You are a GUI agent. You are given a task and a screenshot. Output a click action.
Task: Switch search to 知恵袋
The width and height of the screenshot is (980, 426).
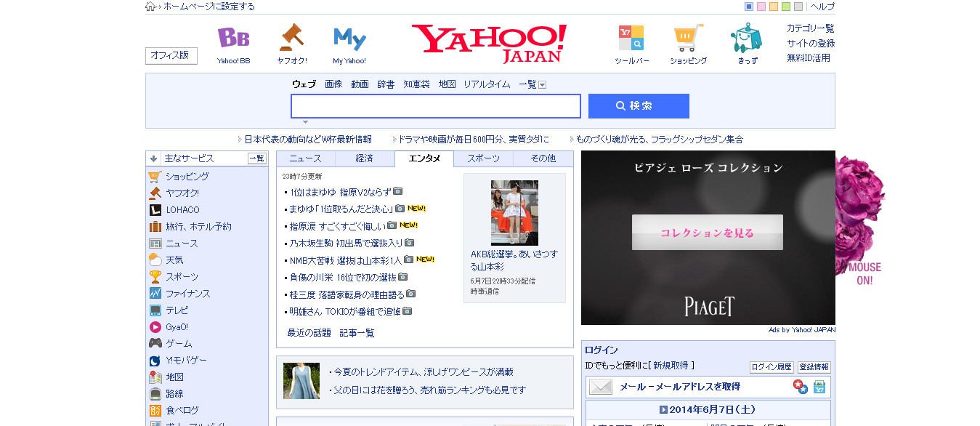click(417, 84)
